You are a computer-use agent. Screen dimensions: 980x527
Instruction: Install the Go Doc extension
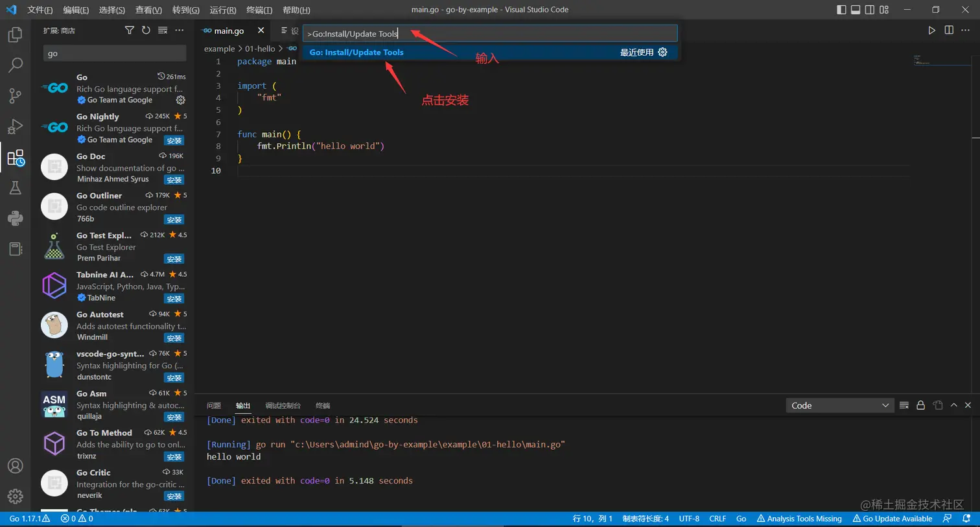174,180
